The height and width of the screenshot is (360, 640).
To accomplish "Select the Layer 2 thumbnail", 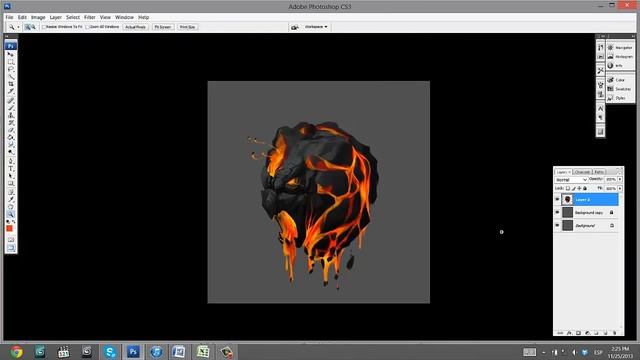I will pyautogui.click(x=567, y=199).
